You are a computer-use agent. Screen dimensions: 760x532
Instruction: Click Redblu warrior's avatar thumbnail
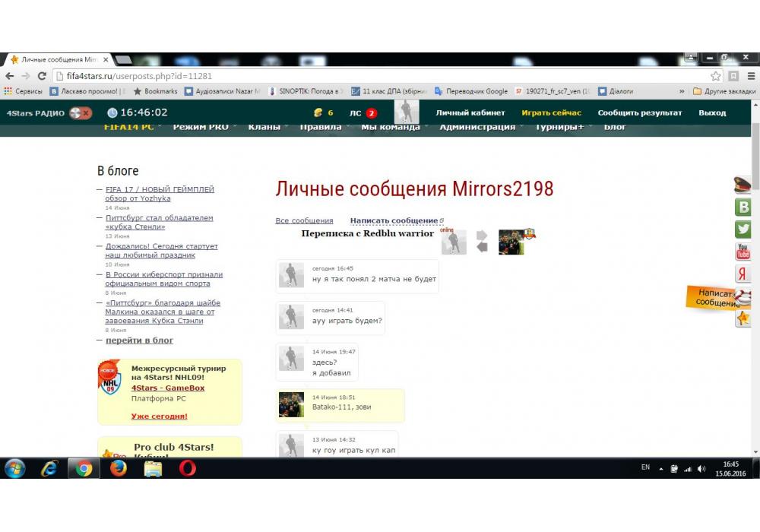click(x=511, y=242)
